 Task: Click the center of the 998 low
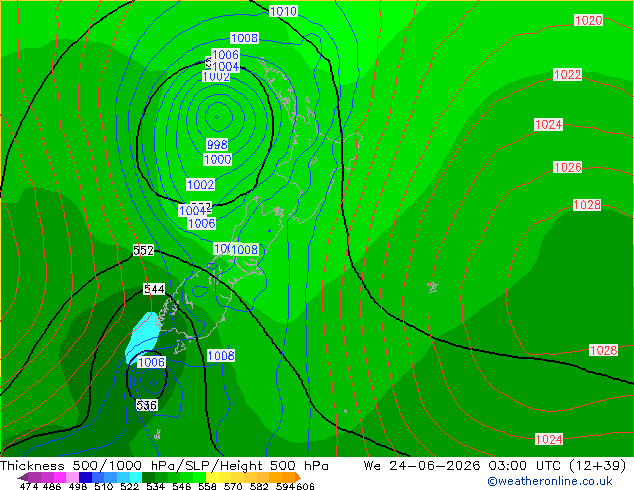click(217, 117)
